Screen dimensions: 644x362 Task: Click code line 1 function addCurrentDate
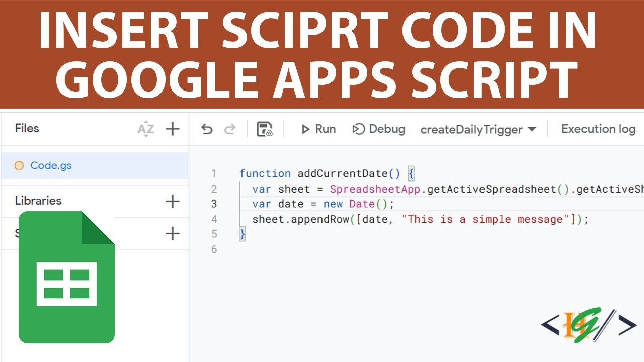(x=327, y=173)
